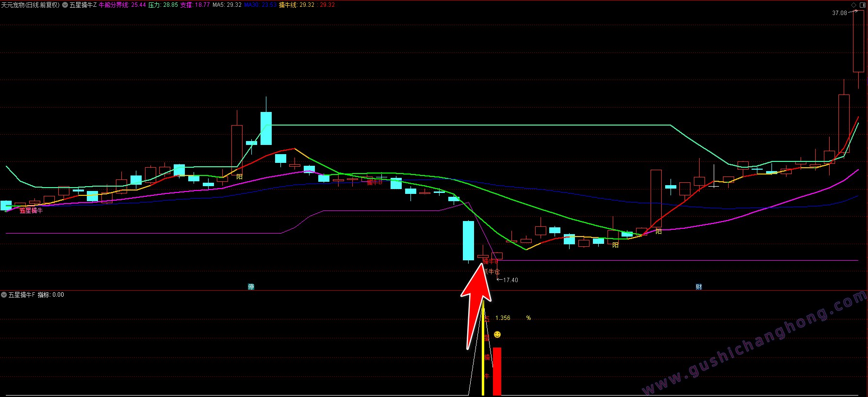868x397 pixels.
Task: Click the 停 marker on the time axis
Action: click(x=251, y=287)
